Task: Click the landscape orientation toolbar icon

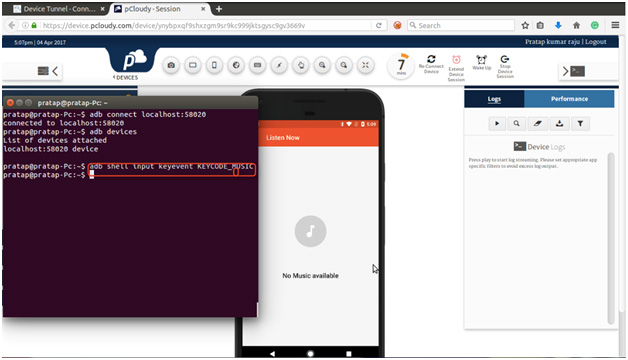Action: pyautogui.click(x=193, y=65)
